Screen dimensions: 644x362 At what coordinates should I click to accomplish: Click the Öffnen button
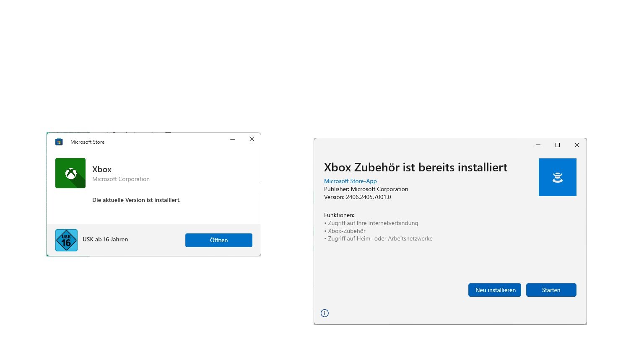[x=219, y=240]
